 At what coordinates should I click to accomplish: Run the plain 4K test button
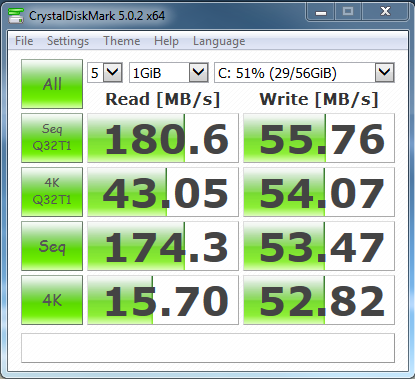pyautogui.click(x=52, y=300)
